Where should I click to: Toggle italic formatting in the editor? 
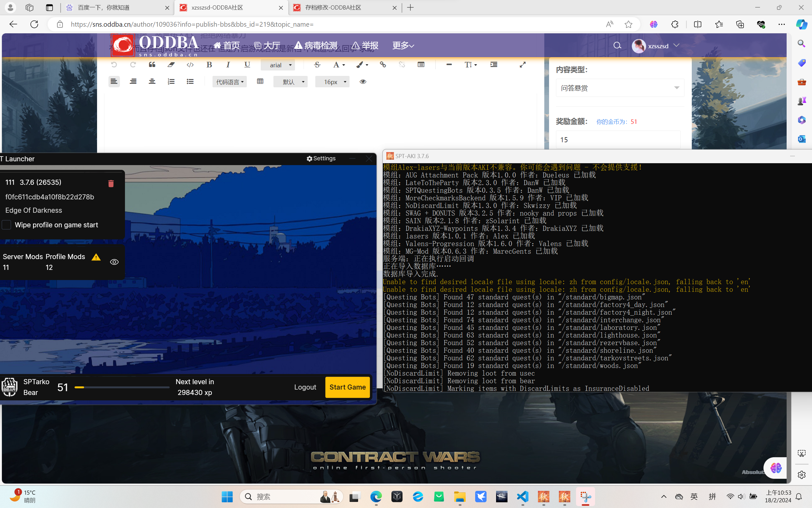[228, 64]
